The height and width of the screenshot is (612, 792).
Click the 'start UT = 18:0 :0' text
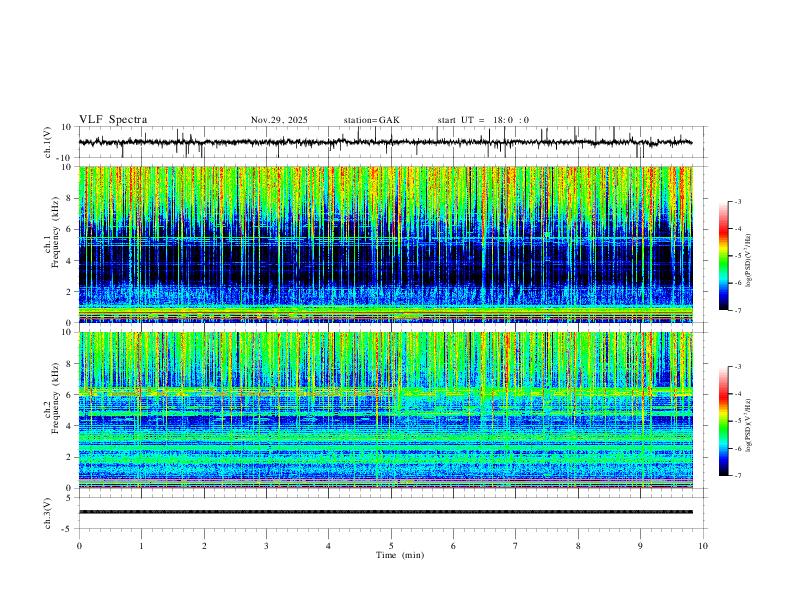483,120
